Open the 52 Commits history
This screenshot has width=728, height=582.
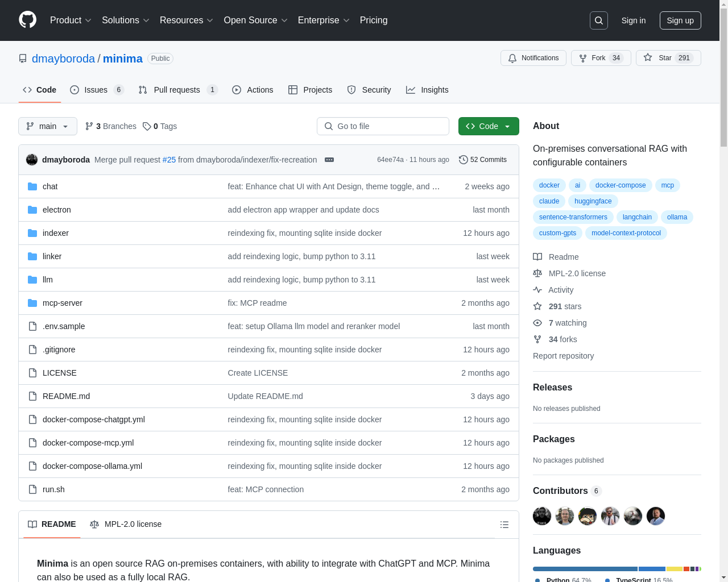(483, 160)
